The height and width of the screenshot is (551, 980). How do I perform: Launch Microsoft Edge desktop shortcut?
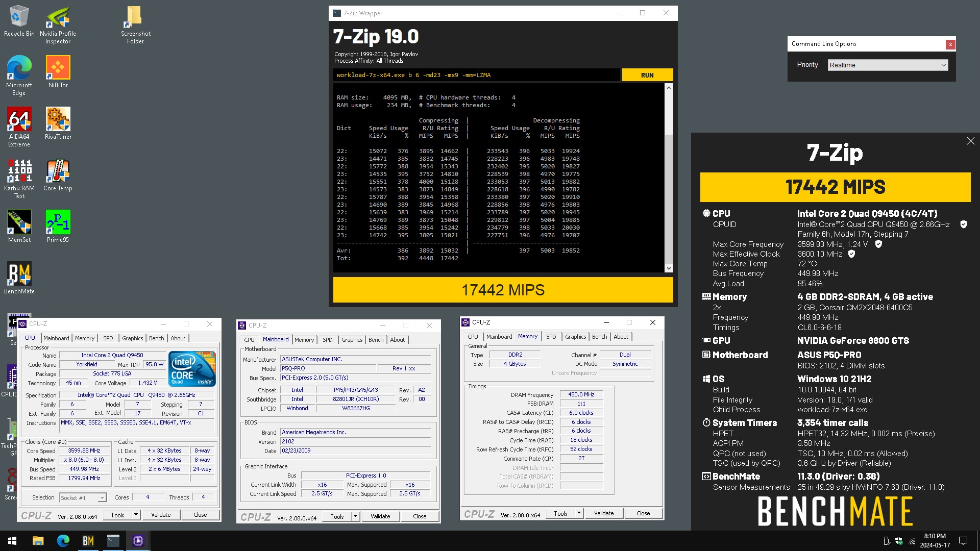[19, 76]
